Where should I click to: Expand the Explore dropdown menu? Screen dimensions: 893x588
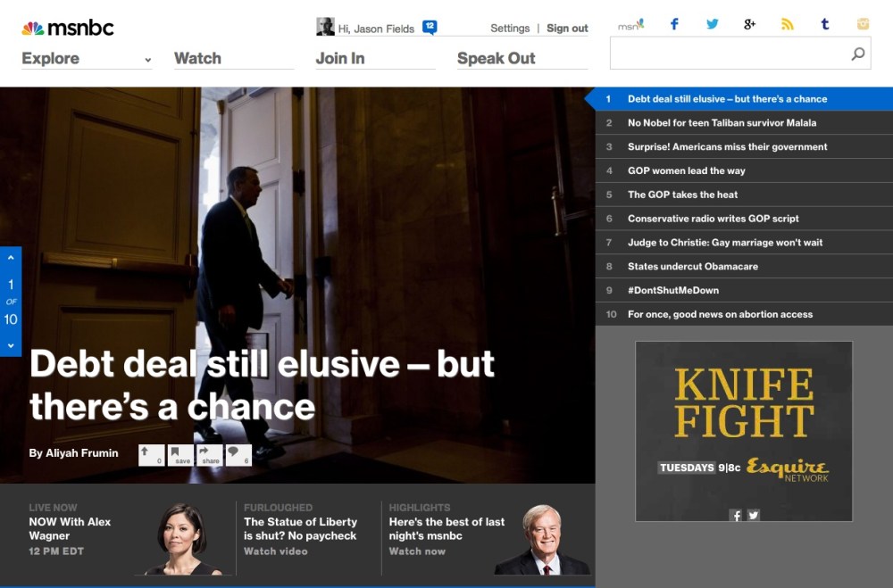pyautogui.click(x=147, y=60)
